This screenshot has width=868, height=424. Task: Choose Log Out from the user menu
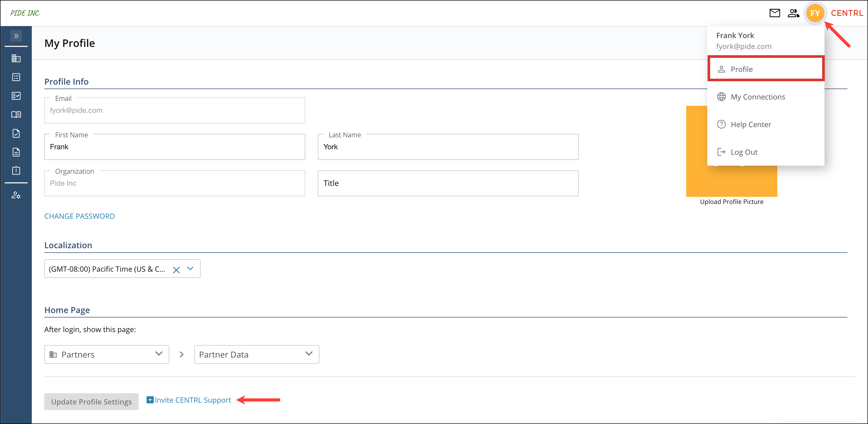click(766, 152)
